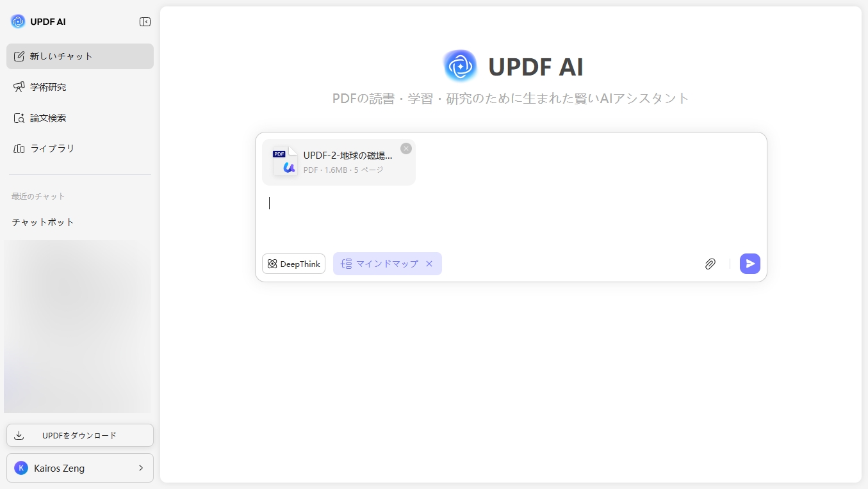Remove マインドマップ tag with its x
The width and height of the screenshot is (868, 489).
pyautogui.click(x=429, y=264)
